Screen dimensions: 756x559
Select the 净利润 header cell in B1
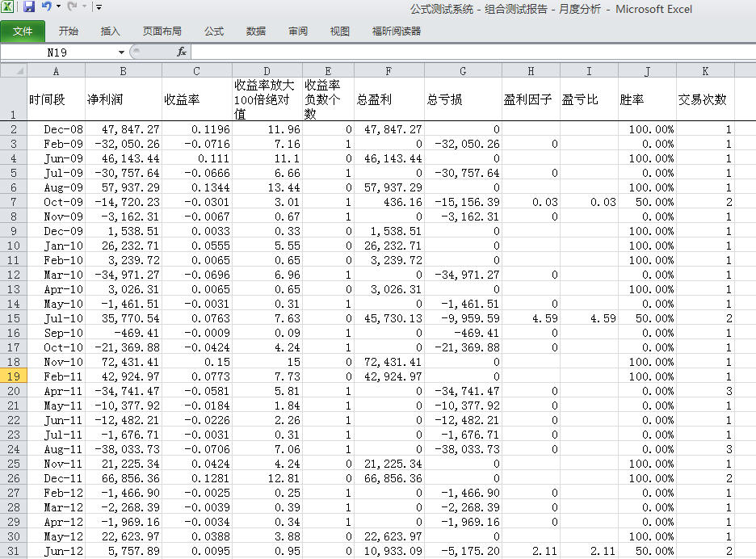[123, 99]
